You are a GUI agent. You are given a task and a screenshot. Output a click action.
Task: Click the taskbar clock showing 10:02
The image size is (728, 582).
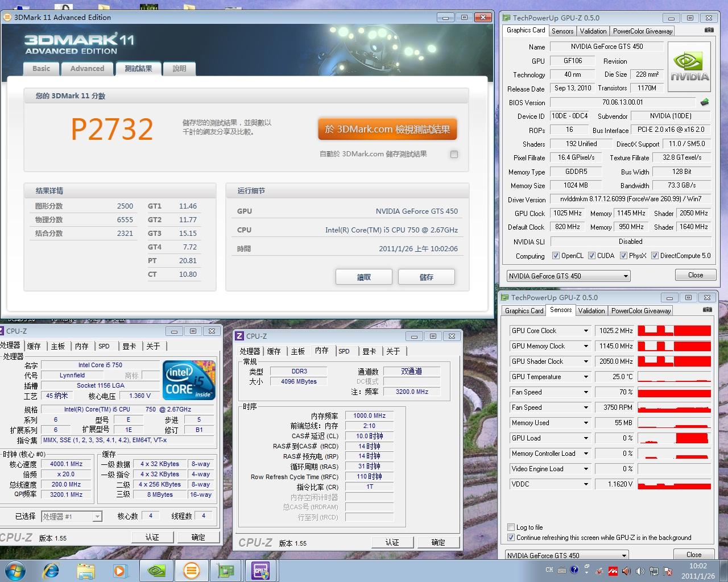698,571
